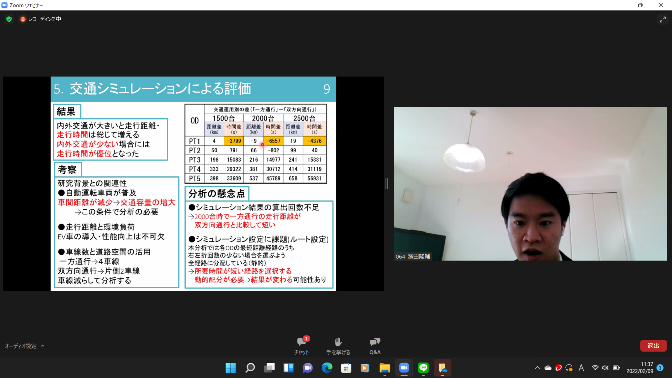This screenshot has height=378, width=672.
Task: Click the slide title '5. 交通シミュレーションによる評価'
Action: [152, 89]
